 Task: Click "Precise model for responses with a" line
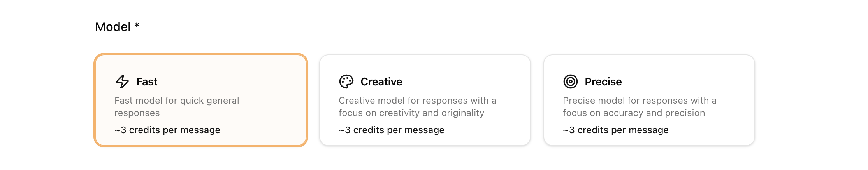(640, 101)
